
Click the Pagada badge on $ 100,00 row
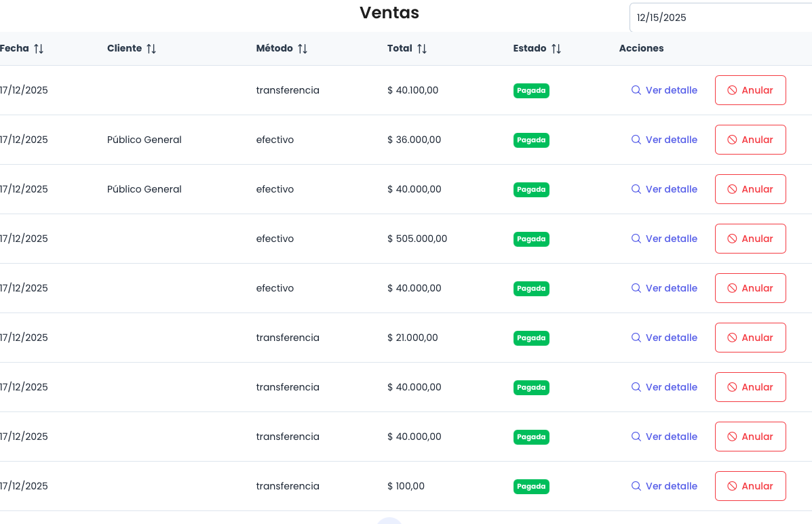[531, 487]
